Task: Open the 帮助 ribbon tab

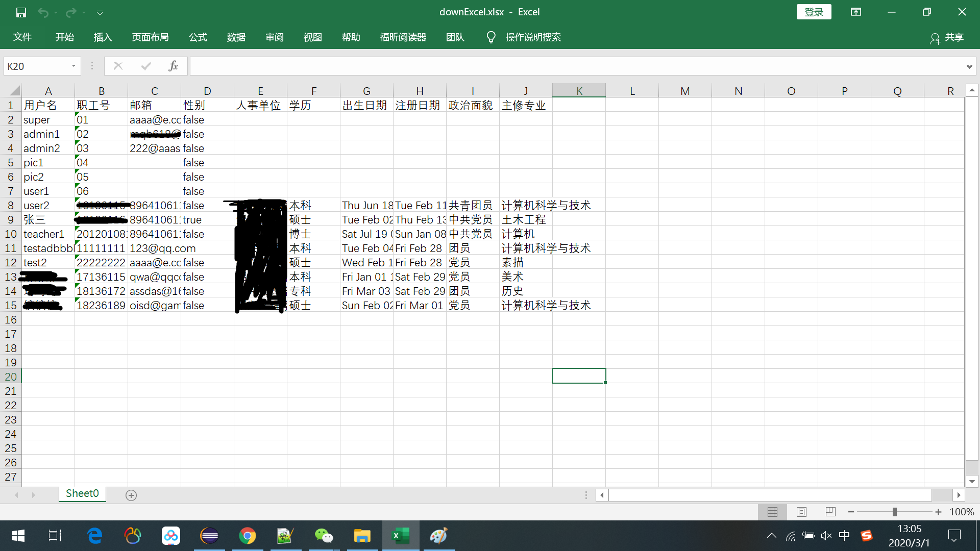Action: (351, 37)
